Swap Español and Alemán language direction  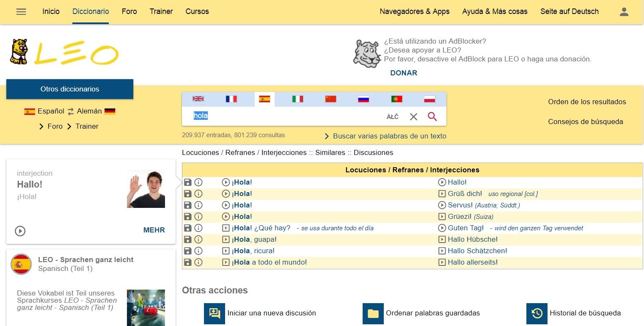[x=71, y=111]
